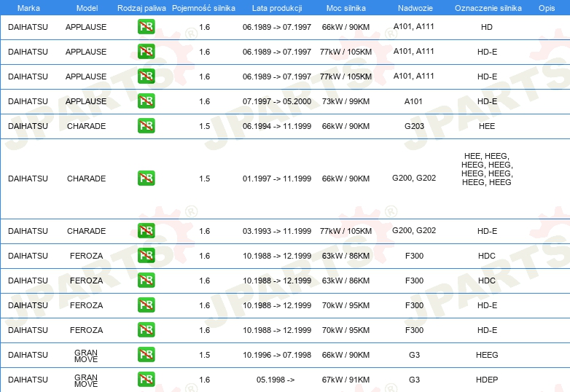Select the engine code 'HEE' in the G203 row
Image resolution: width=570 pixels, height=392 pixels.
point(487,126)
